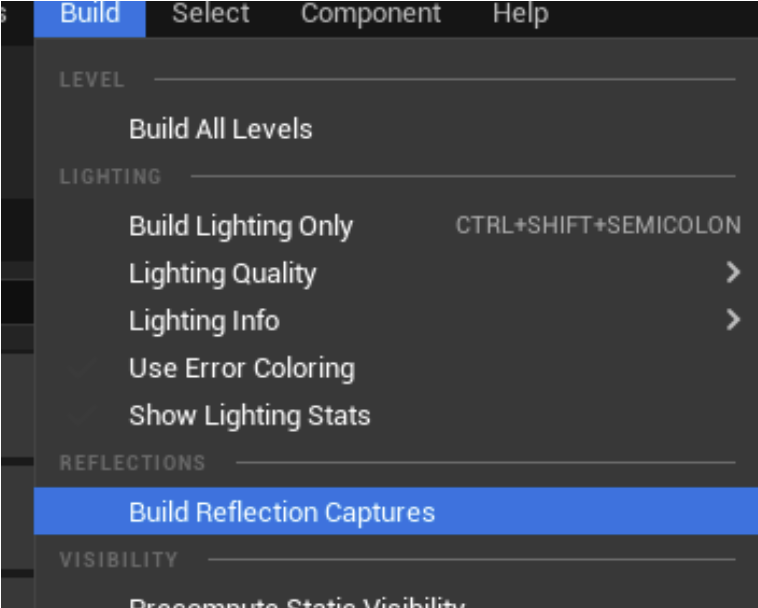Expand the Lighting Quality submenu arrow
Screen dimensions: 758x608
point(733,273)
